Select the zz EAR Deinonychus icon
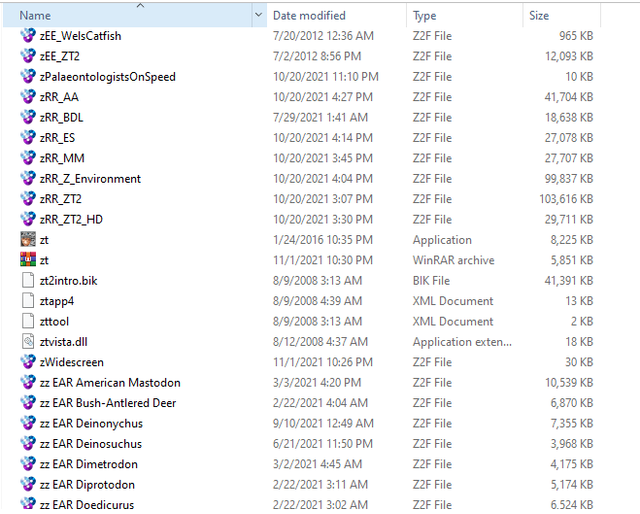Screen dimensions: 640x514 [x=28, y=423]
